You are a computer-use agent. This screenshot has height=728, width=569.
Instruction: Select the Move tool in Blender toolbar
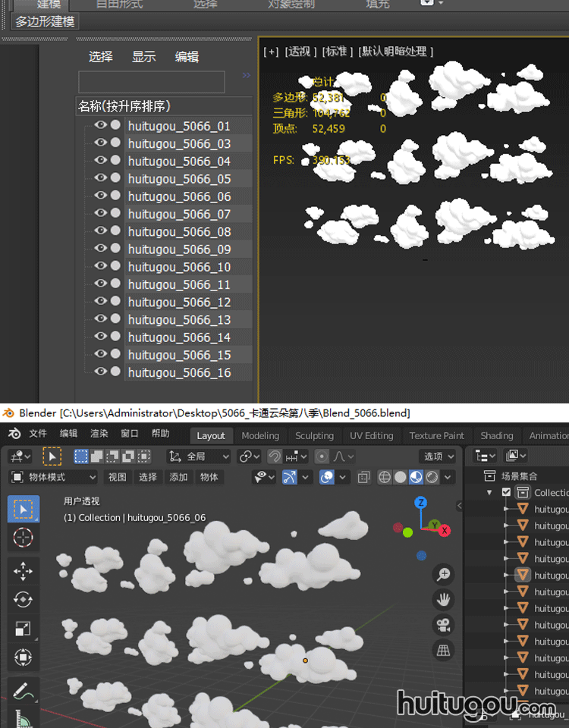pyautogui.click(x=23, y=570)
